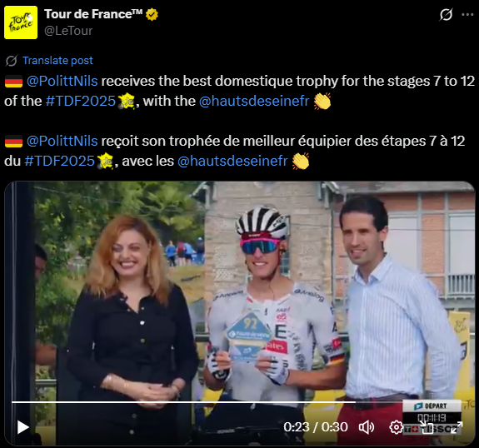Viewport: 479px width, 448px height.
Task: Click the gold verified badge
Action: [152, 14]
